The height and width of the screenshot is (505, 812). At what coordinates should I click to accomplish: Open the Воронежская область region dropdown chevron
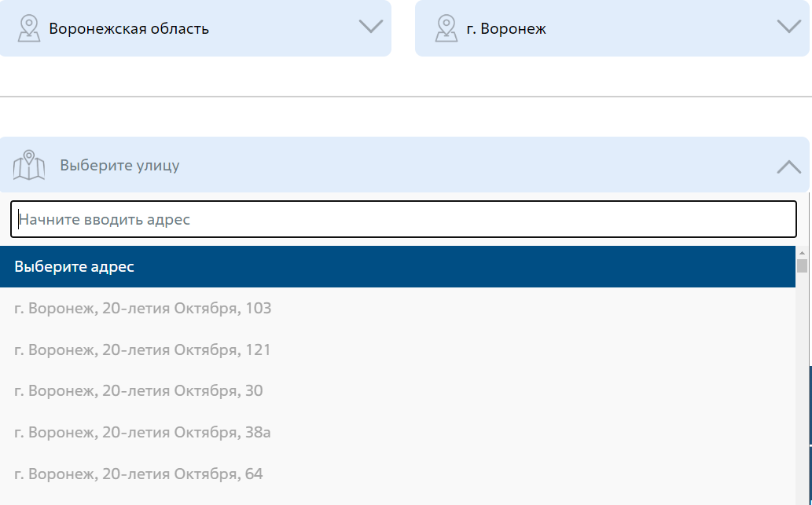(371, 27)
